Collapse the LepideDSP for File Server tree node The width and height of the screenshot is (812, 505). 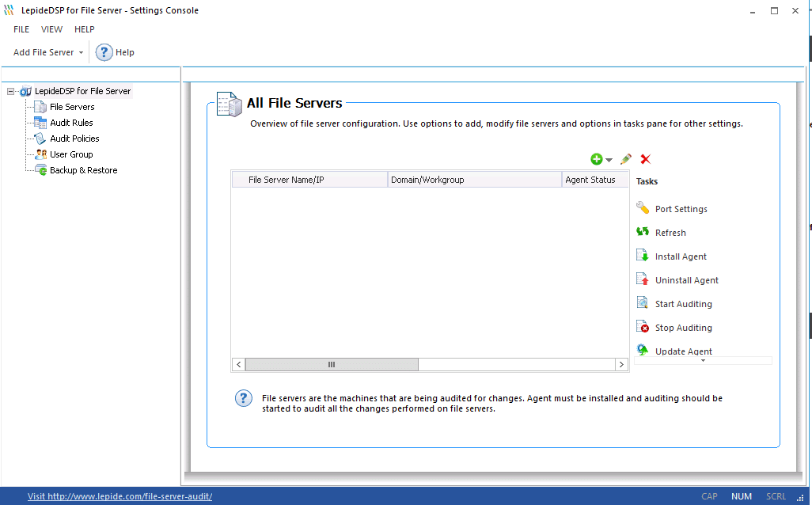10,91
